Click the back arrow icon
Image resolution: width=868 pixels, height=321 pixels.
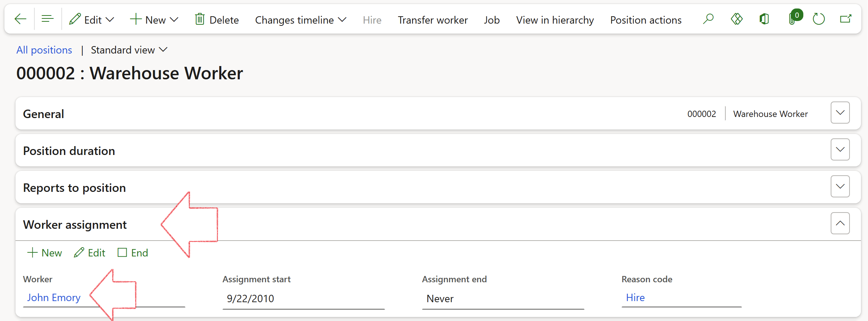point(20,19)
